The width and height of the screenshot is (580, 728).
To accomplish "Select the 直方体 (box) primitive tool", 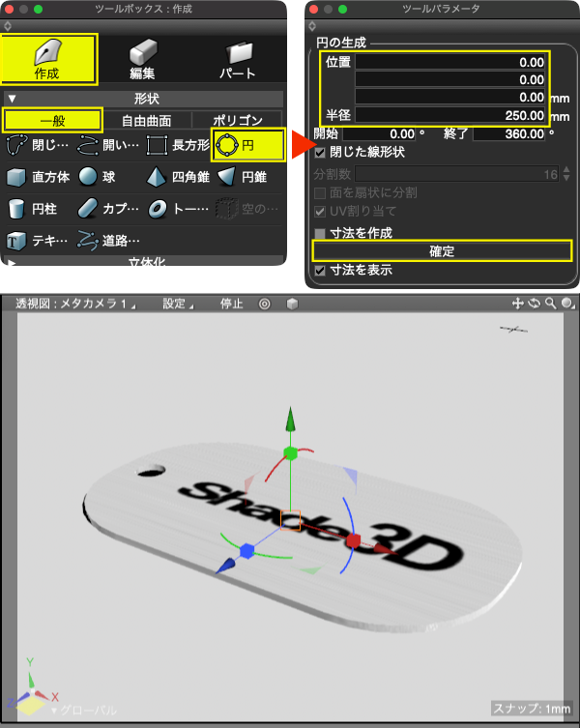I will tap(38, 177).
